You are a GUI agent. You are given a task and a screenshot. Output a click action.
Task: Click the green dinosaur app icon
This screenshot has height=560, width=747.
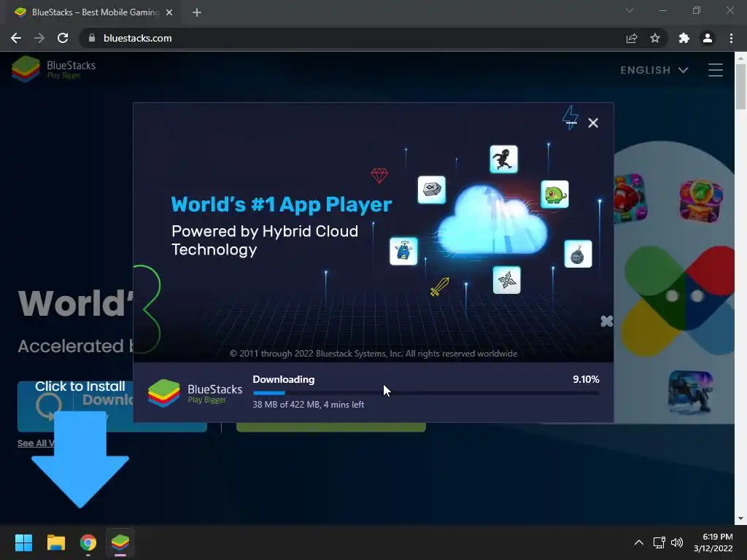554,194
